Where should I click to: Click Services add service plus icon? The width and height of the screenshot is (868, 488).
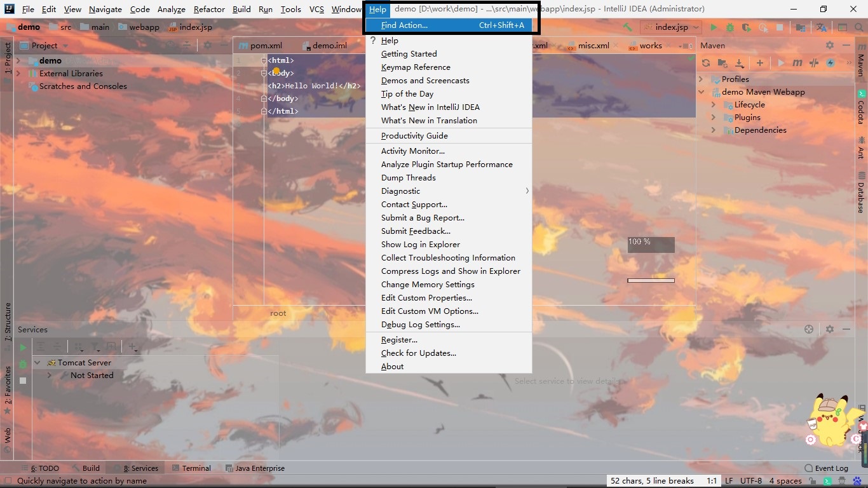(133, 347)
